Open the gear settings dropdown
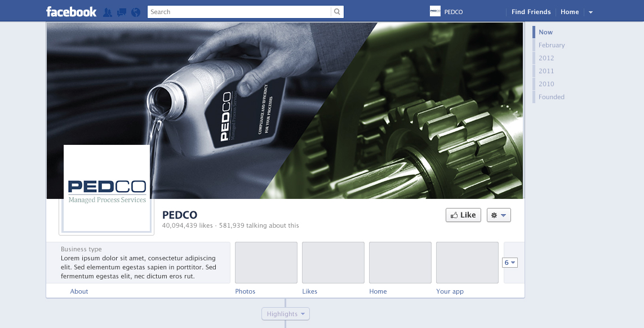644x328 pixels. point(499,215)
